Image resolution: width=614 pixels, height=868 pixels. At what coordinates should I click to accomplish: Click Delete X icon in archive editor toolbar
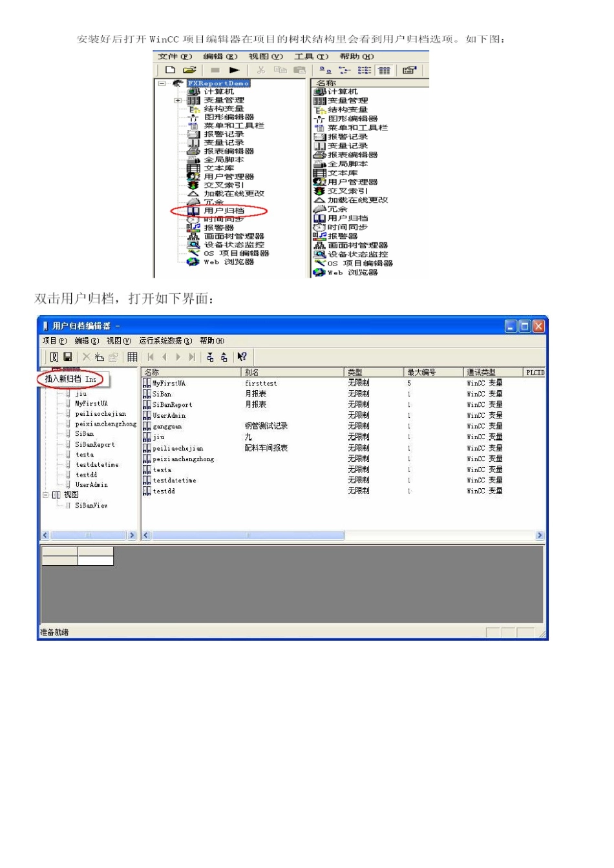tap(86, 356)
